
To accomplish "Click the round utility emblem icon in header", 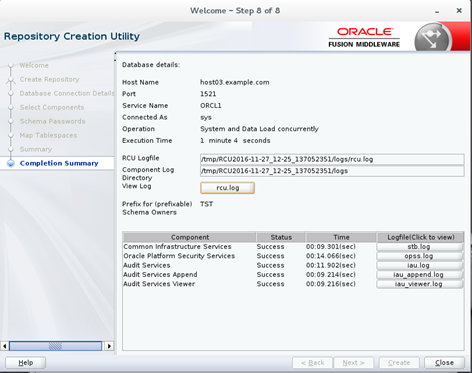I will tap(432, 37).
